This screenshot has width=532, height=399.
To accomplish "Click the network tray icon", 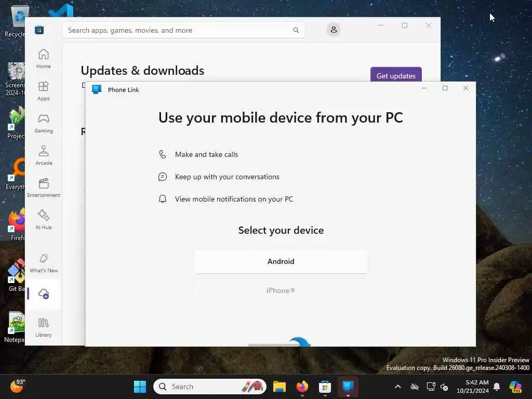I will (x=431, y=387).
